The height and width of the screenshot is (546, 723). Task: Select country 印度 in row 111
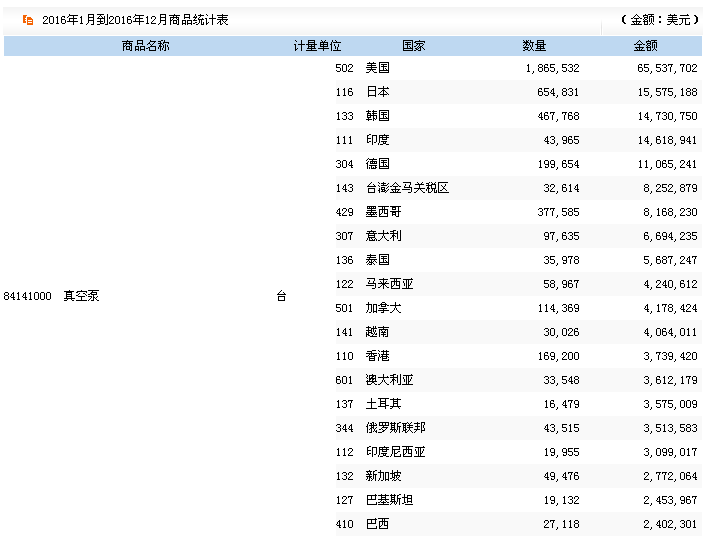pyautogui.click(x=378, y=140)
